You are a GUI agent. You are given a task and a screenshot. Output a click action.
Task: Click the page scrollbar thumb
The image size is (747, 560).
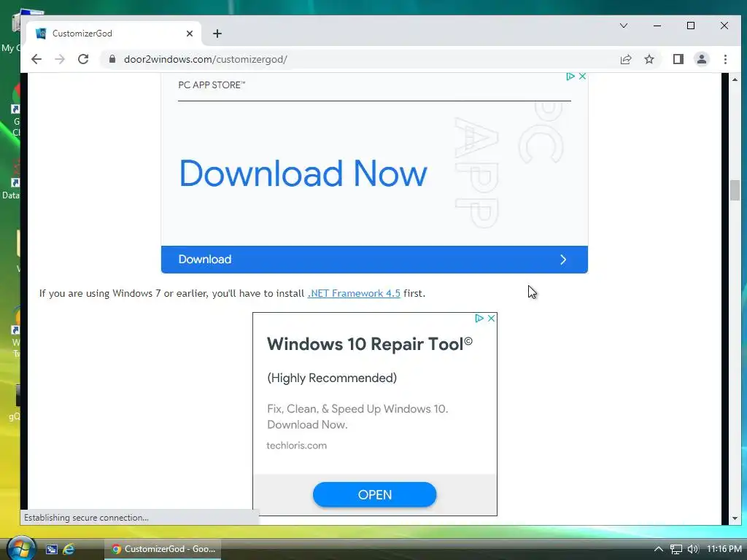tap(735, 190)
